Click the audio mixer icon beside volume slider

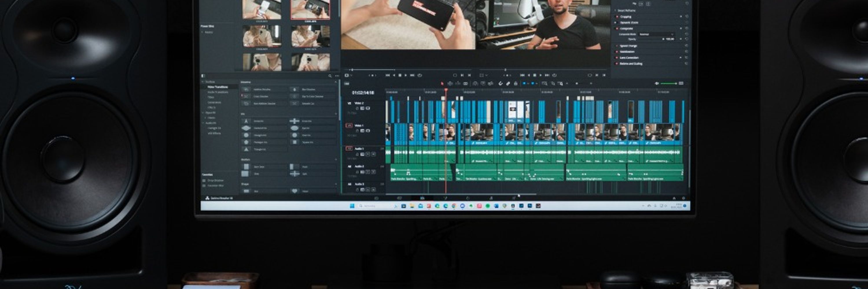point(681,83)
